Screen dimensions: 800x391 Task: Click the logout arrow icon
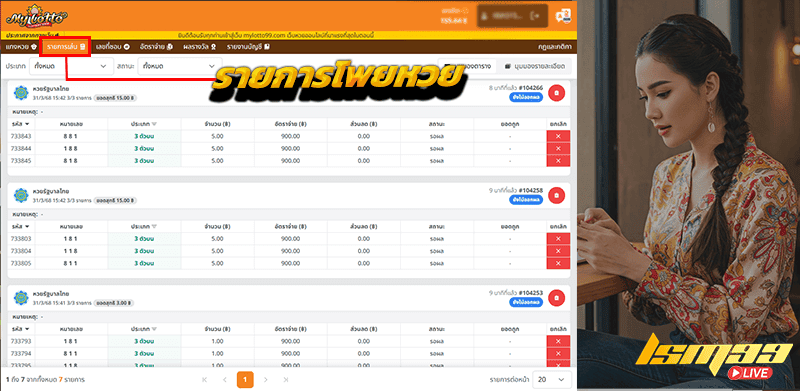[x=535, y=16]
